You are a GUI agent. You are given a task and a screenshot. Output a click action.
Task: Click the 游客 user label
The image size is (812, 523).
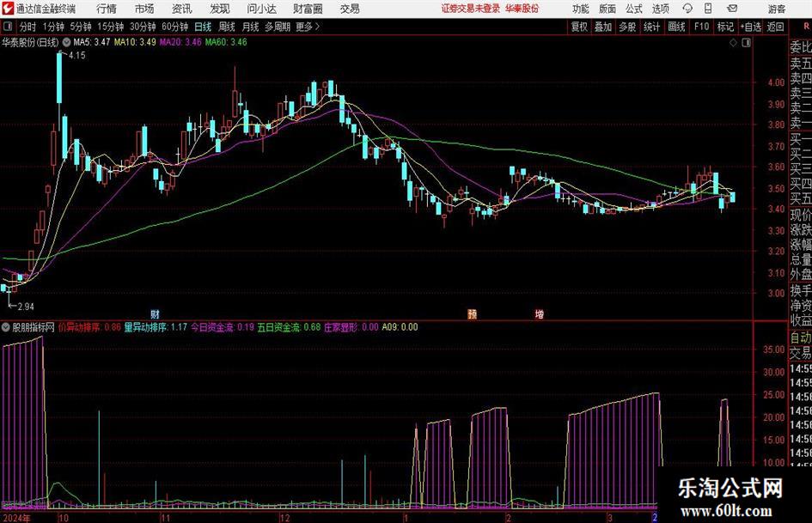click(777, 9)
